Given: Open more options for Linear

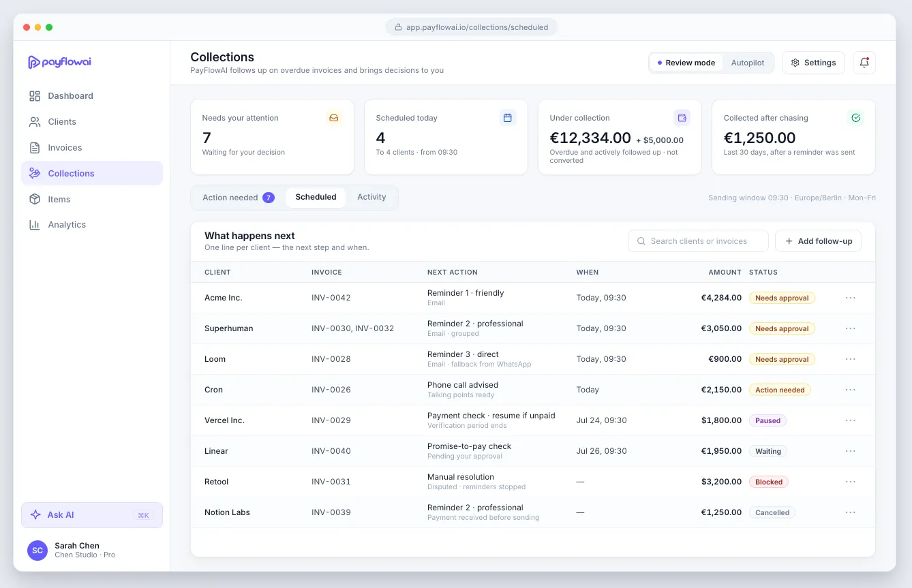Looking at the screenshot, I should click(x=850, y=451).
